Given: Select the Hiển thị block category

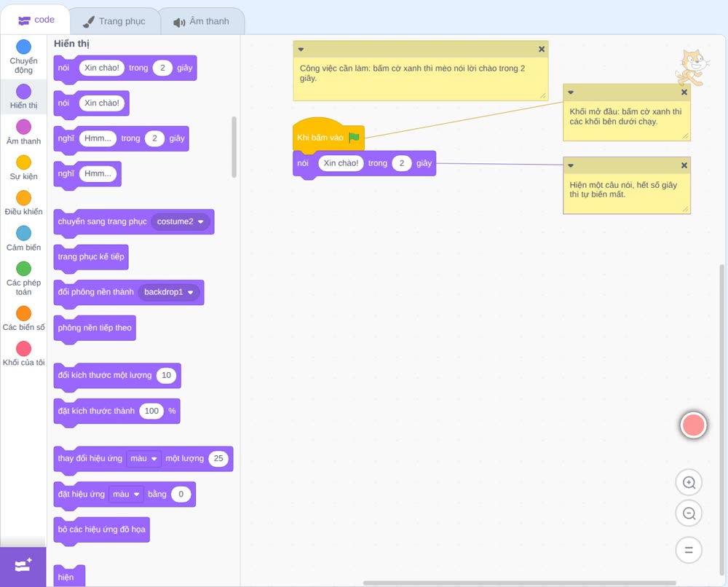Looking at the screenshot, I should point(23,97).
